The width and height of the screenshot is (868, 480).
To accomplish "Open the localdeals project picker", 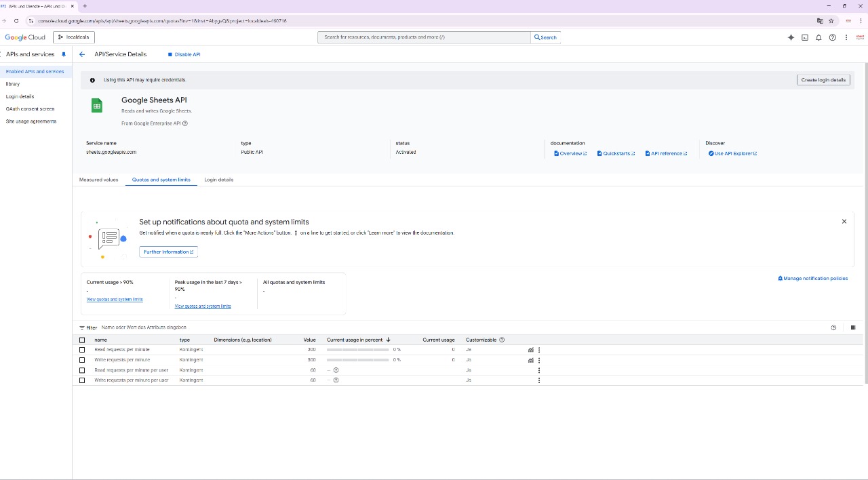I will coord(73,37).
